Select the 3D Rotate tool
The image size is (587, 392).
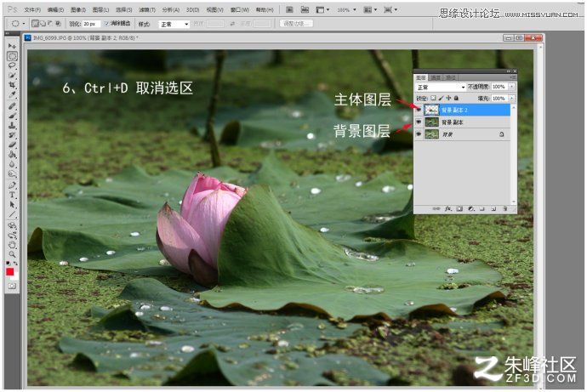pos(13,225)
